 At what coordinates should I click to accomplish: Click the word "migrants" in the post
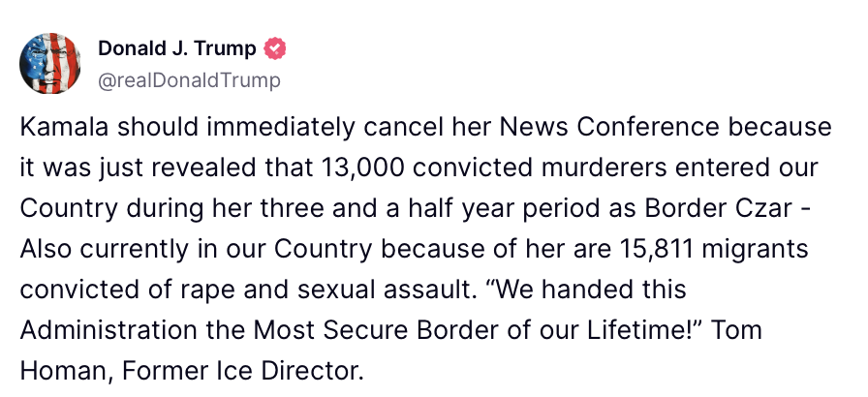pos(755,250)
